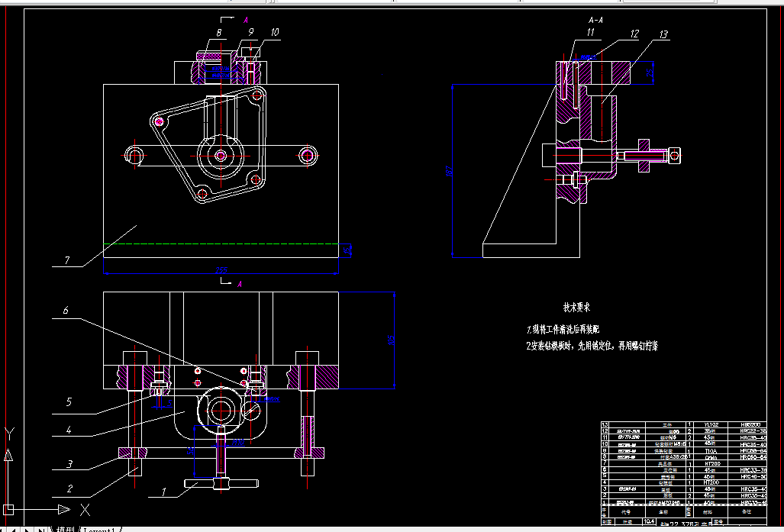Select the 'HRC40-50' remark cell

pos(747,476)
